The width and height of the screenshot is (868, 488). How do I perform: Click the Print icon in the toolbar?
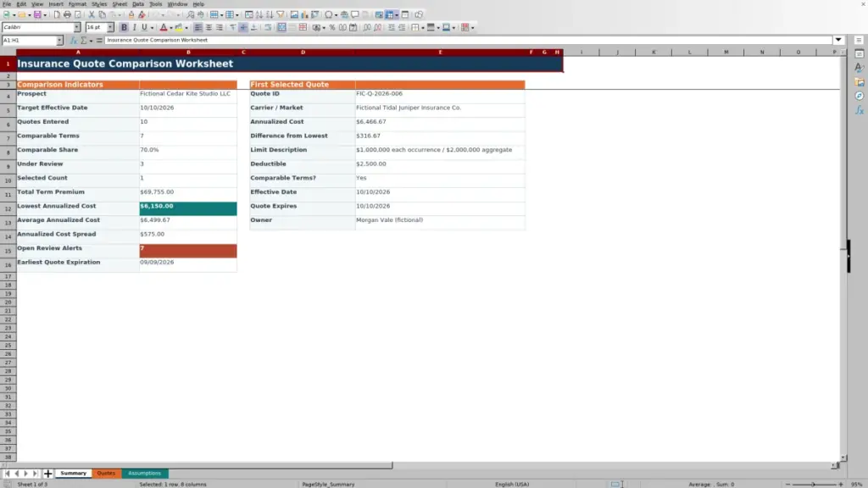(x=67, y=14)
